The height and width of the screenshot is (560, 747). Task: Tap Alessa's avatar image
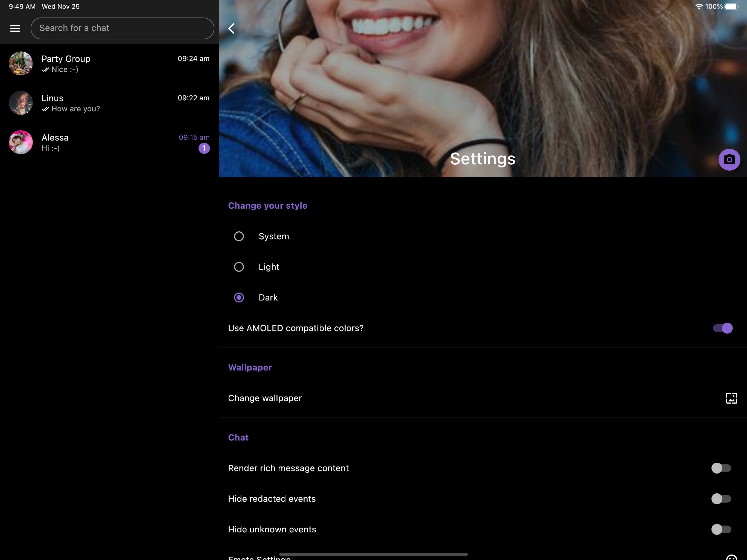(21, 142)
